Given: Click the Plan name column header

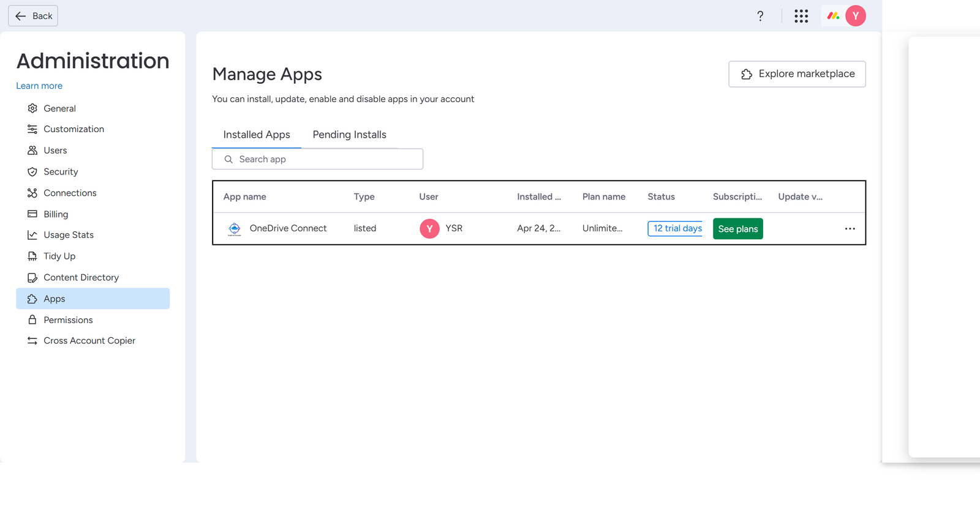Looking at the screenshot, I should coord(604,196).
